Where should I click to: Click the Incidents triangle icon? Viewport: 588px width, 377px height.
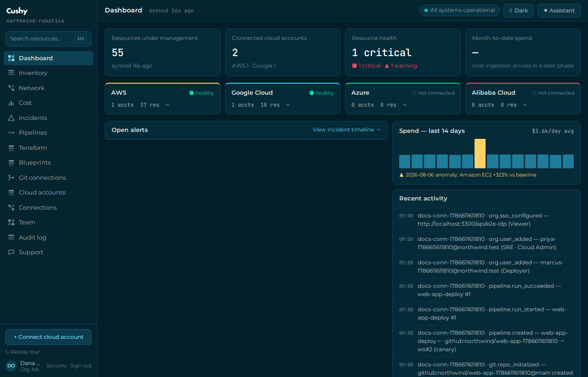click(11, 118)
